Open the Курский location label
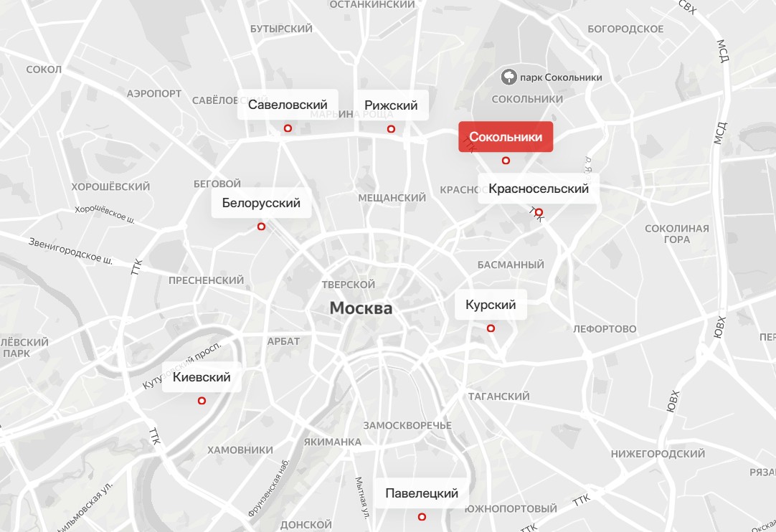 (491, 304)
